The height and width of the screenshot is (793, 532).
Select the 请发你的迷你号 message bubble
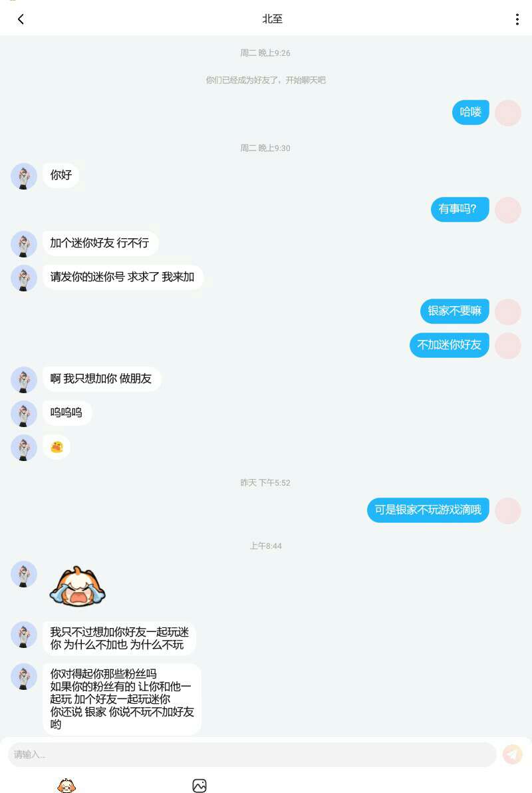[x=123, y=277]
